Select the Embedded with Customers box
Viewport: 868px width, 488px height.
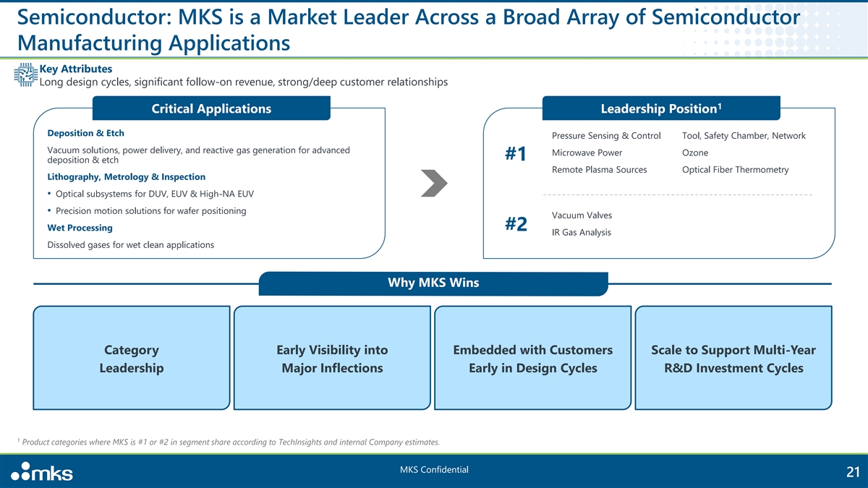[532, 359]
